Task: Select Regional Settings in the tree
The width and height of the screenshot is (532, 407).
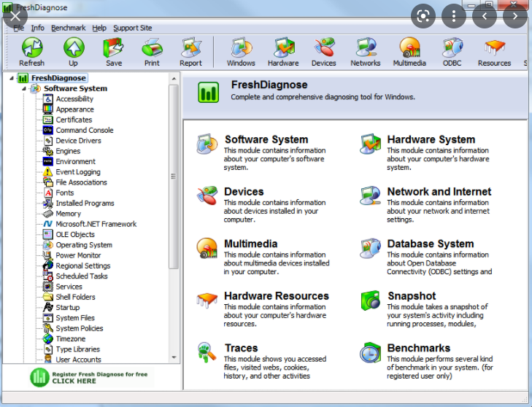Action: point(83,266)
